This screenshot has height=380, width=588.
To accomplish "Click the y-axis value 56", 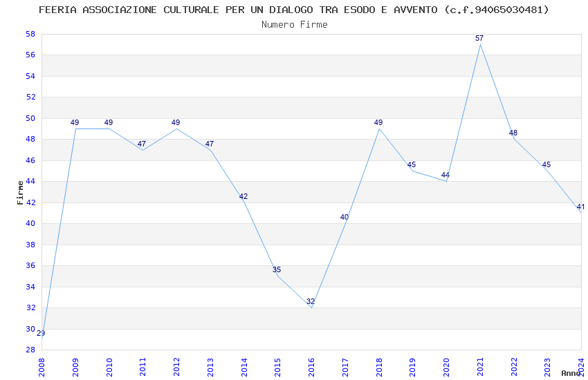I will (30, 55).
